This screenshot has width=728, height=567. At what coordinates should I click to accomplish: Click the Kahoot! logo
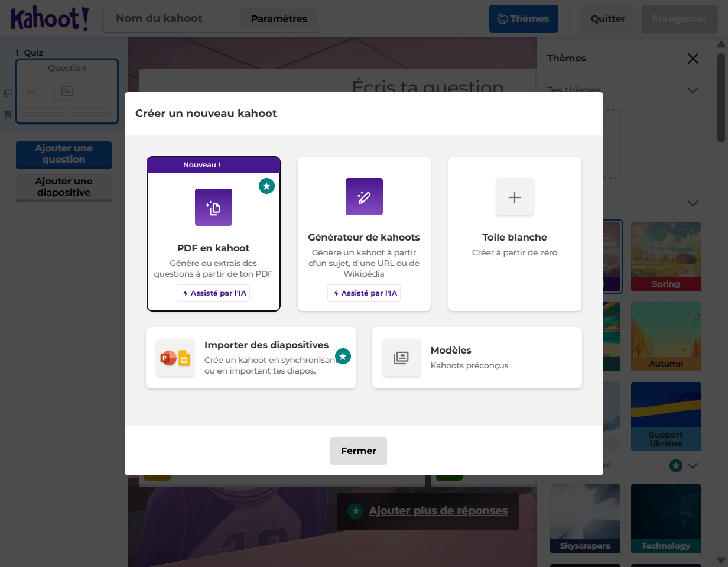(50, 19)
